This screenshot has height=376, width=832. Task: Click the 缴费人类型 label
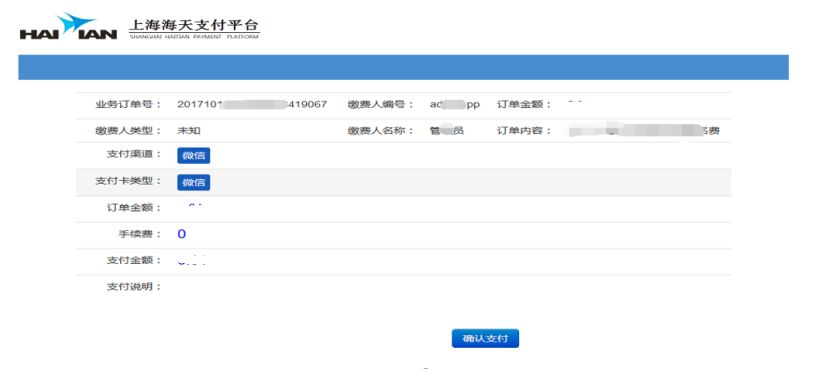[x=128, y=130]
